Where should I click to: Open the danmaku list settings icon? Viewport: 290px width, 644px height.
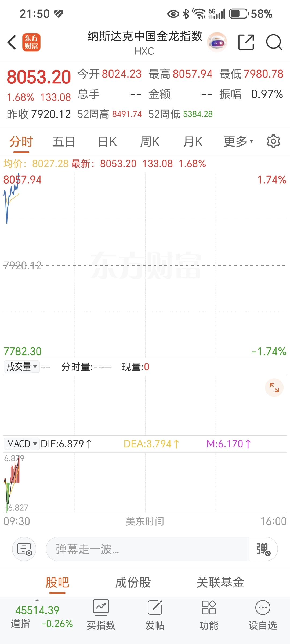click(24, 549)
